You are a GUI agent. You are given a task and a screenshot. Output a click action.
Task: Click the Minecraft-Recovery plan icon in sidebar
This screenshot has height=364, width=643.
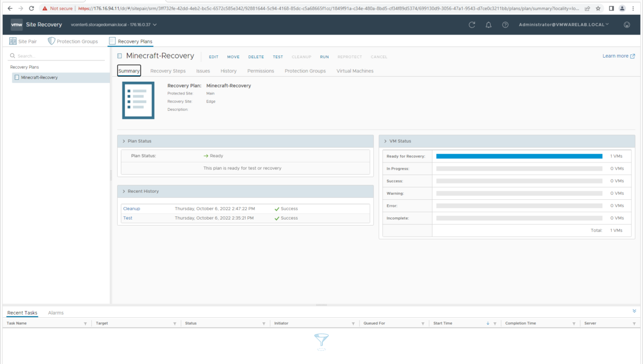coord(16,77)
